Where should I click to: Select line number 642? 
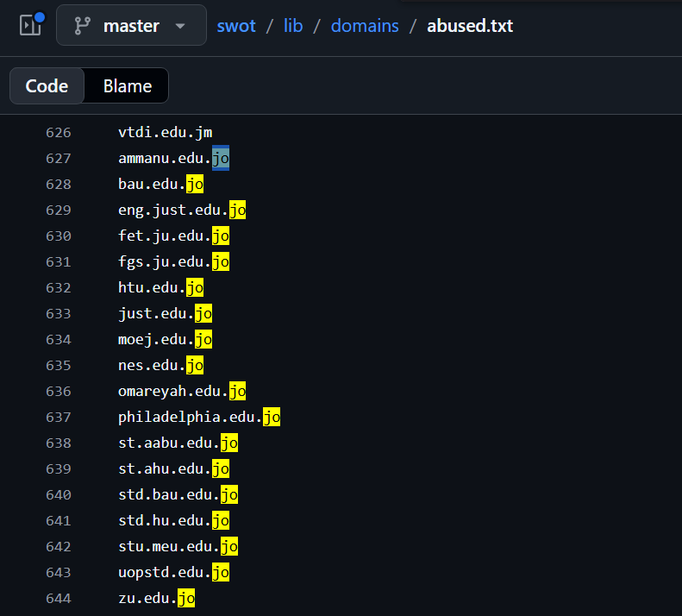click(59, 546)
